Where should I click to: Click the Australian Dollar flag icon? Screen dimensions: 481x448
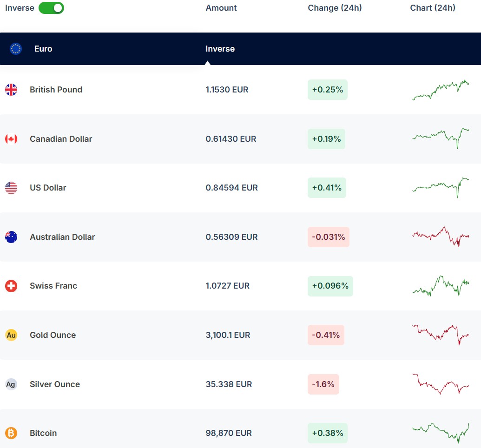11,237
